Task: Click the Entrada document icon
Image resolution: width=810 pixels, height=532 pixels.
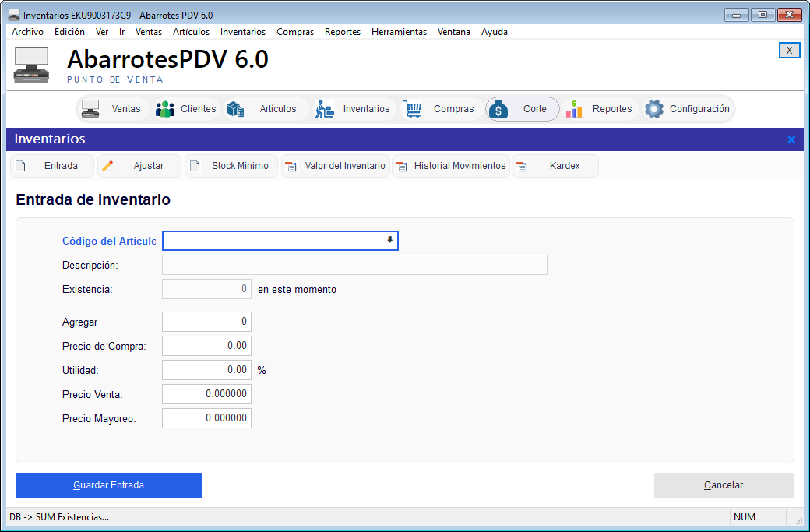Action: pos(21,166)
